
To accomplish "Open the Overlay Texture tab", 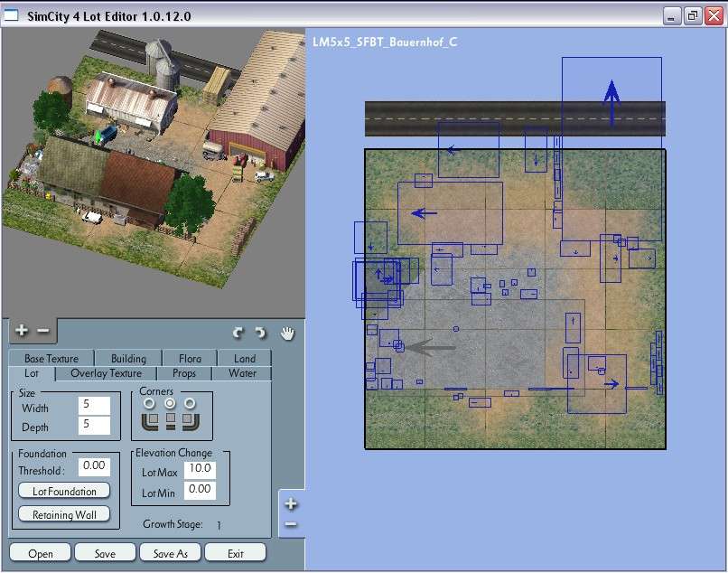I will pyautogui.click(x=107, y=373).
